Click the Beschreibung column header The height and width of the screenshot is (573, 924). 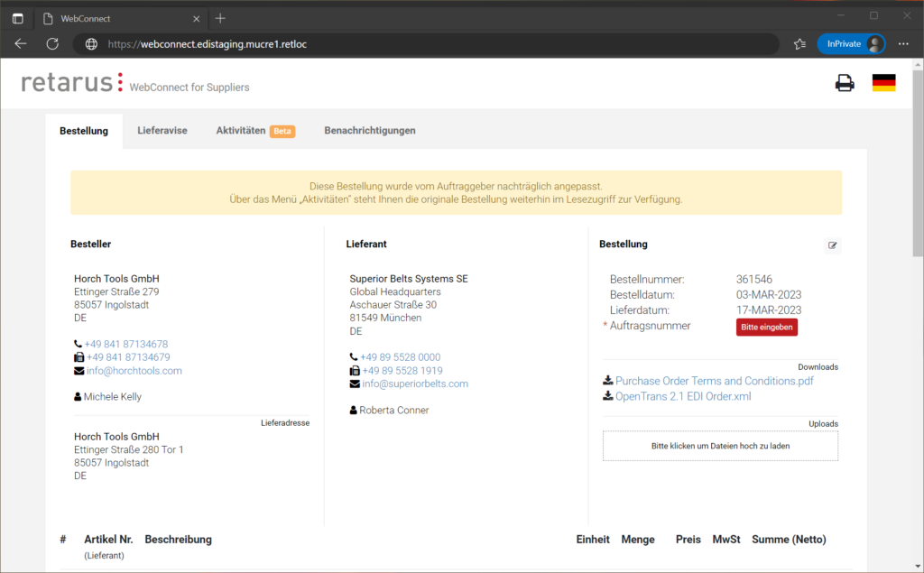pos(178,540)
